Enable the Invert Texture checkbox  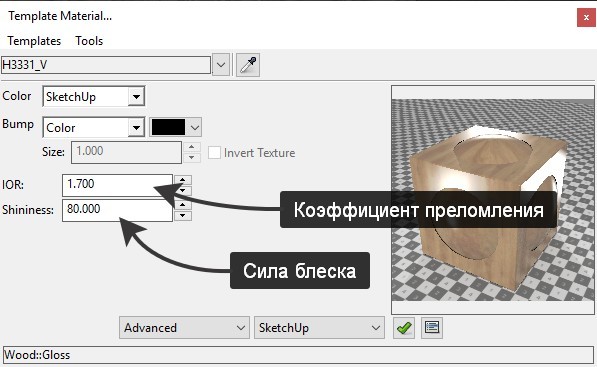click(214, 153)
